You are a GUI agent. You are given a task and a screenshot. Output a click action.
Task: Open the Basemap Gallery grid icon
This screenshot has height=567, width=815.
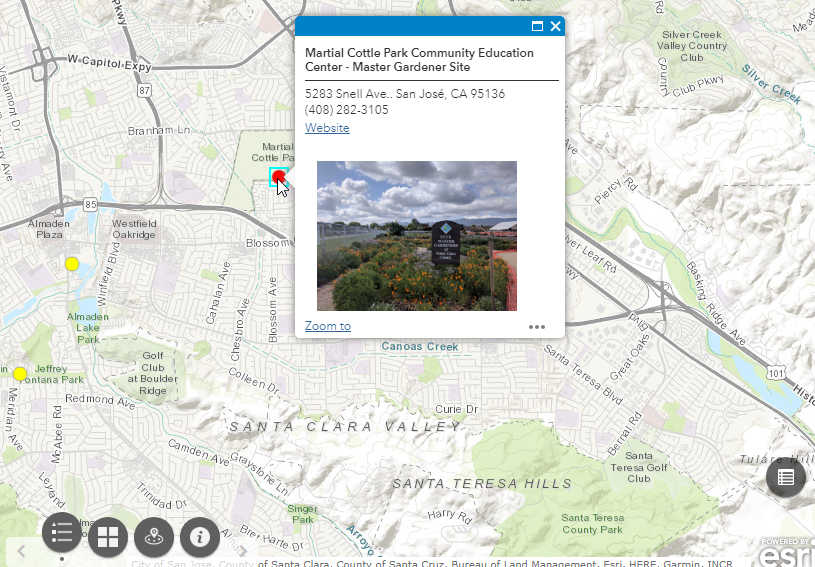coord(108,537)
